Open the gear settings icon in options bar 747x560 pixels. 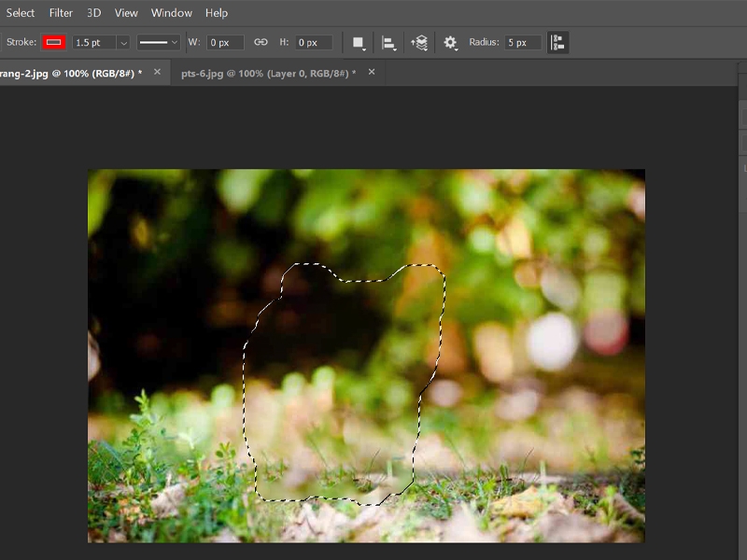450,41
